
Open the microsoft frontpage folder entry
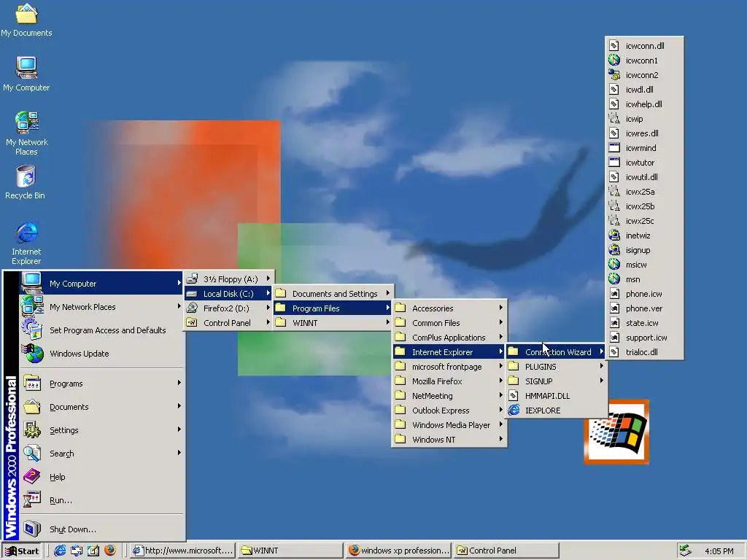(449, 367)
